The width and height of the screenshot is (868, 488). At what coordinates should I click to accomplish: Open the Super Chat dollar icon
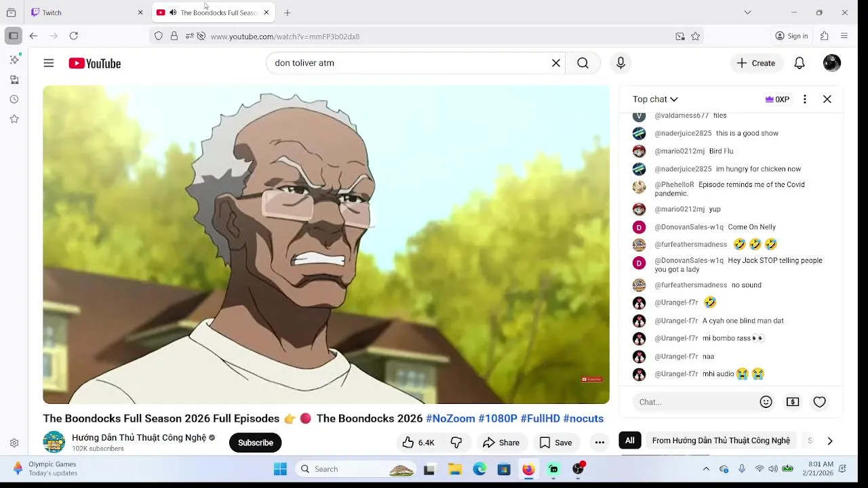(793, 402)
